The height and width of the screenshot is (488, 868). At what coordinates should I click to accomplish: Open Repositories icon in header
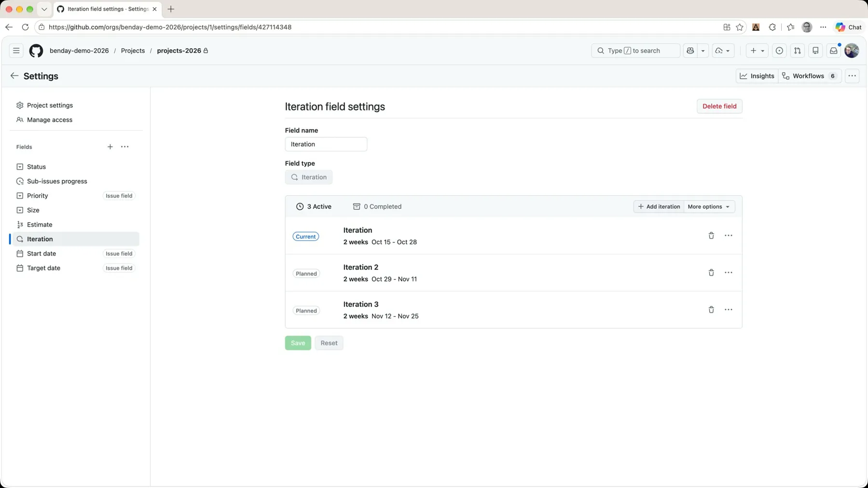tap(815, 51)
